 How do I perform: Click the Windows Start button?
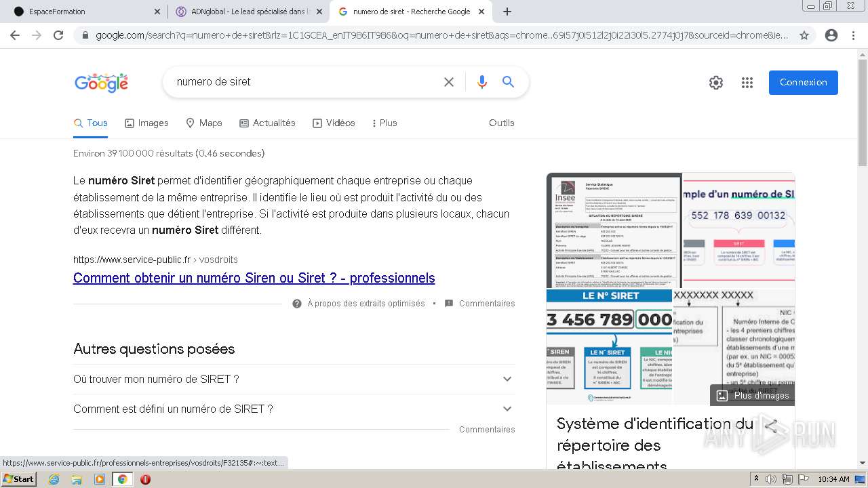(x=18, y=479)
